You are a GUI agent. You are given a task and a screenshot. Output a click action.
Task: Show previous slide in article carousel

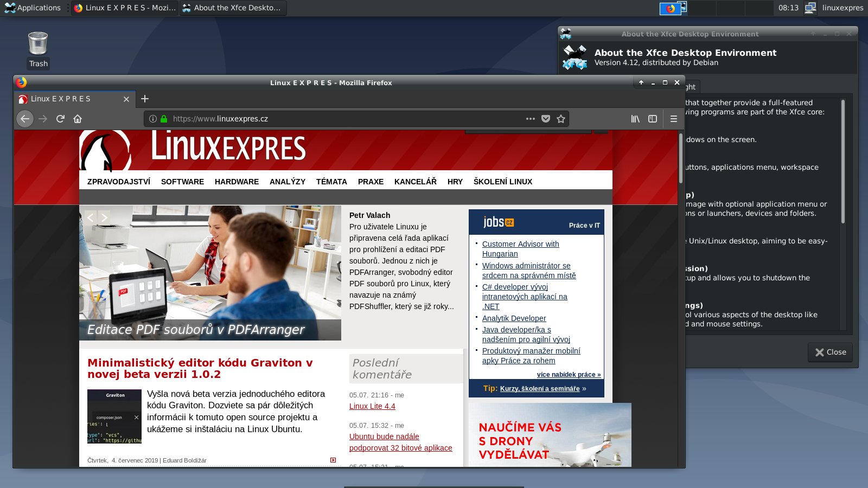click(x=90, y=217)
